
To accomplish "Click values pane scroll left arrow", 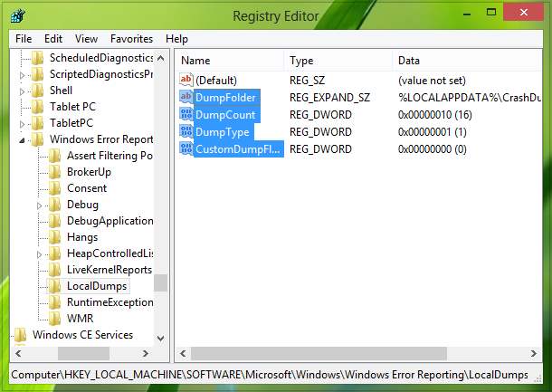I will tap(183, 353).
